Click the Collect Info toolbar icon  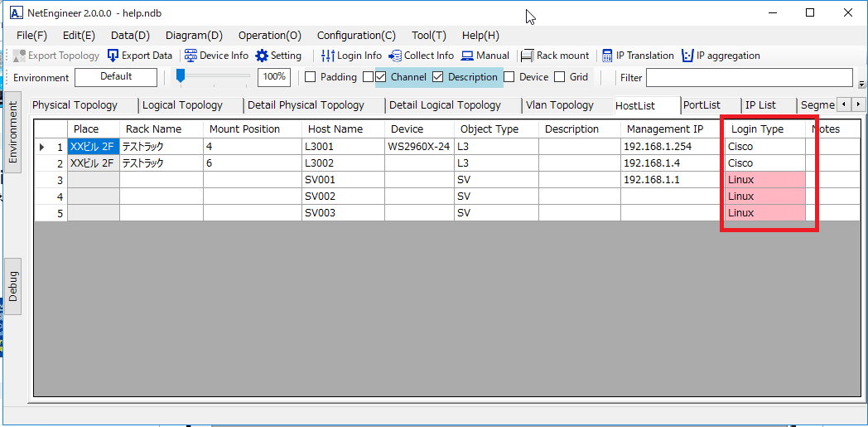tap(395, 56)
